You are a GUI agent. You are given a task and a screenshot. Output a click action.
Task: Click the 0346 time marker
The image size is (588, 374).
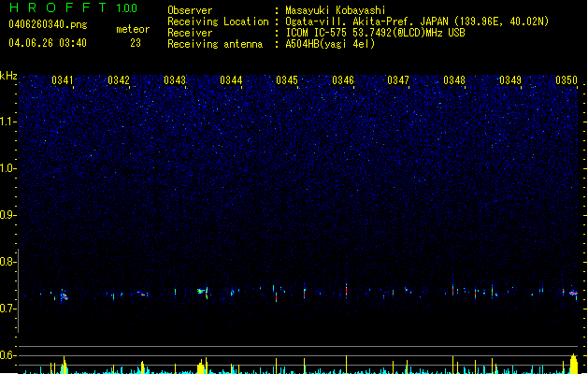pyautogui.click(x=343, y=80)
